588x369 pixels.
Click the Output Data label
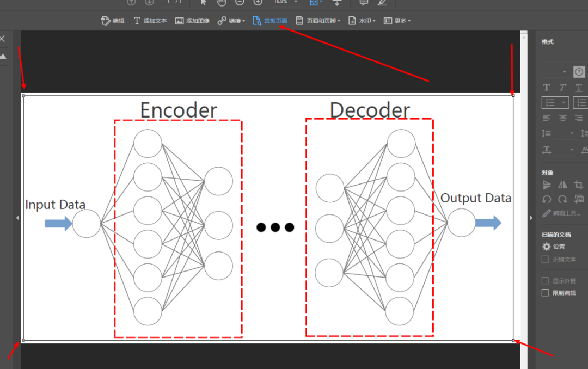click(475, 198)
